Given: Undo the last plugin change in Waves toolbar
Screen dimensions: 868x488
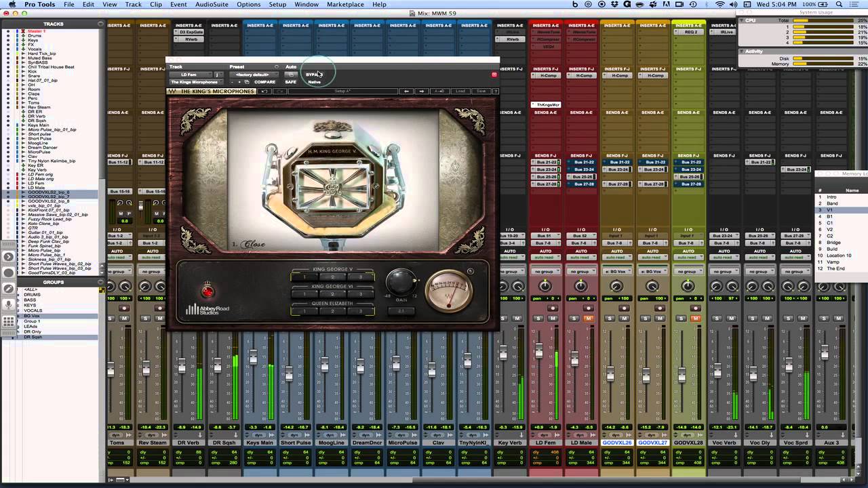Looking at the screenshot, I should pos(264,91).
